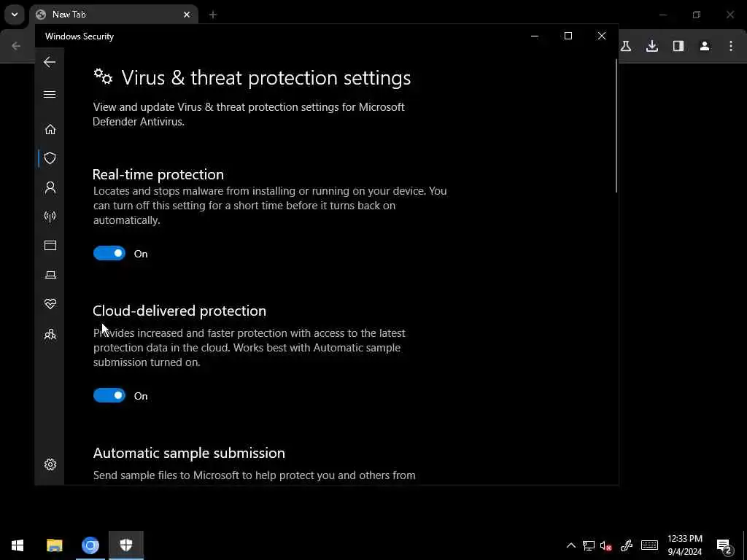
Task: Open the hamburger navigation menu
Action: coord(50,94)
